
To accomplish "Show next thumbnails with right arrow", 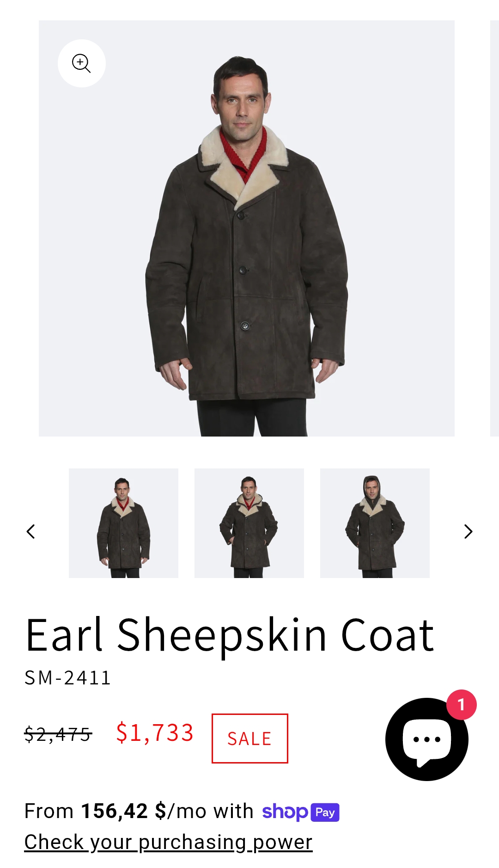I will click(468, 531).
